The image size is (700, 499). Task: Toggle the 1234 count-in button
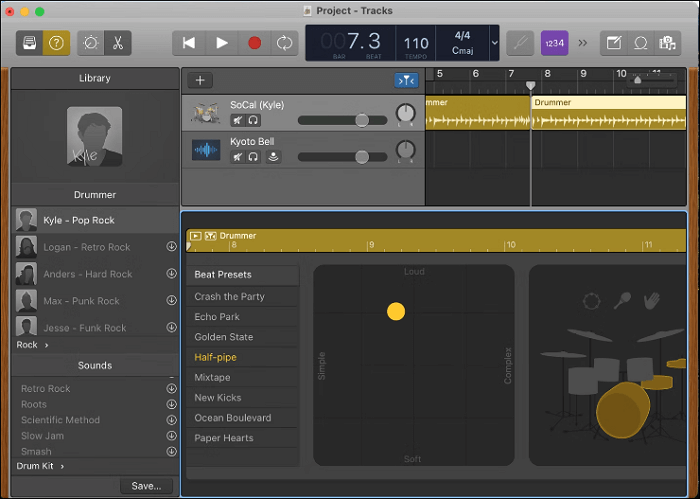coord(554,43)
